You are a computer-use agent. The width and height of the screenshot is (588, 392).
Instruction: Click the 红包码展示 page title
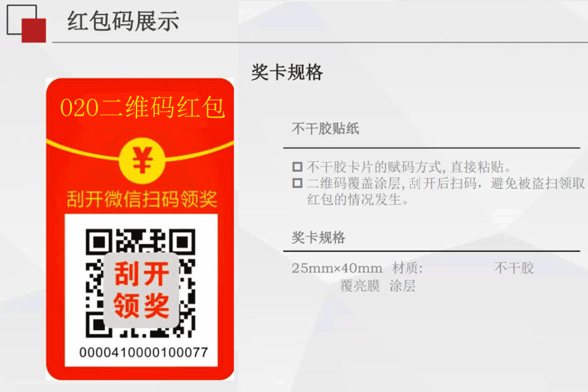coord(123,21)
